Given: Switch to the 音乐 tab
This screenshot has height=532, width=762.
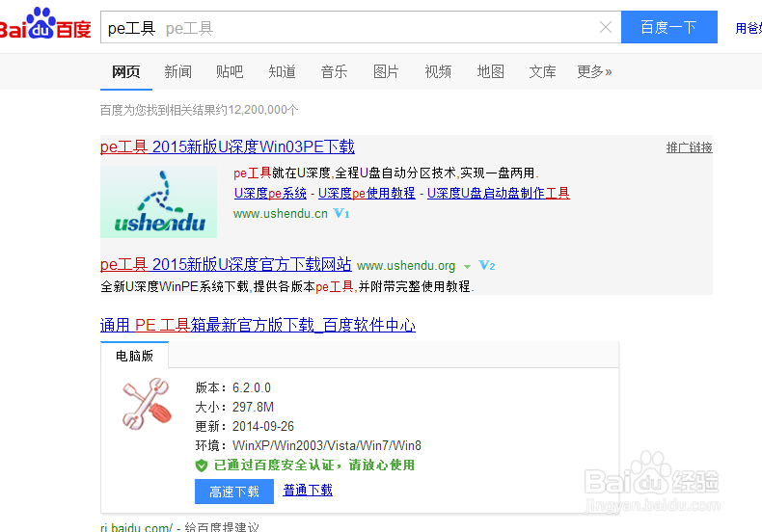Looking at the screenshot, I should pyautogui.click(x=335, y=72).
